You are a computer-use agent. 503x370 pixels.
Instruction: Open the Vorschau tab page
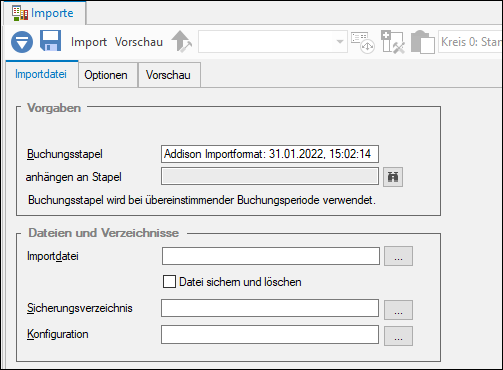click(x=168, y=75)
